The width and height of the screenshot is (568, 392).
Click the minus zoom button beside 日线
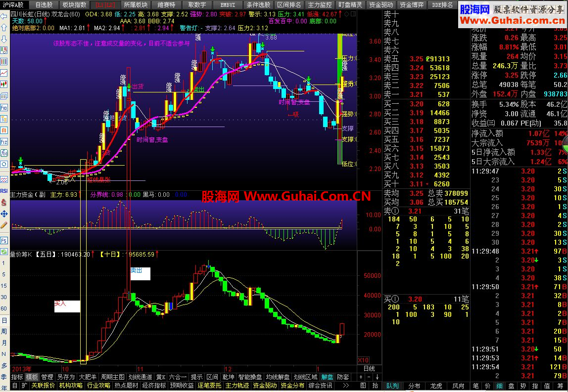click(x=369, y=377)
